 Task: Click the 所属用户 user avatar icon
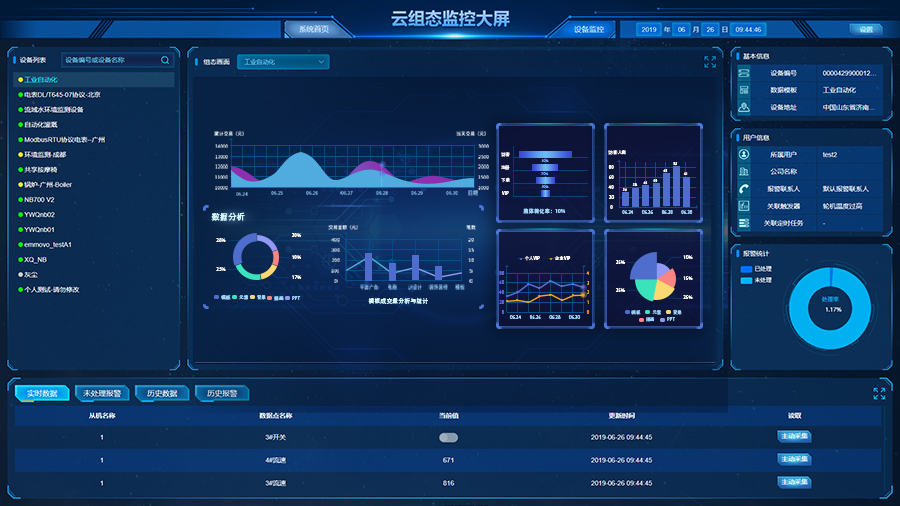[x=744, y=155]
